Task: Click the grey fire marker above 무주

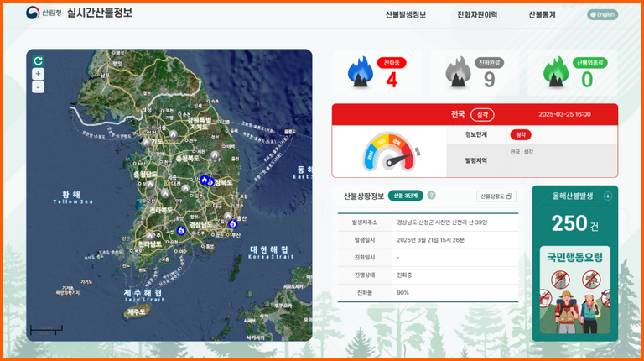Action: pyautogui.click(x=186, y=188)
